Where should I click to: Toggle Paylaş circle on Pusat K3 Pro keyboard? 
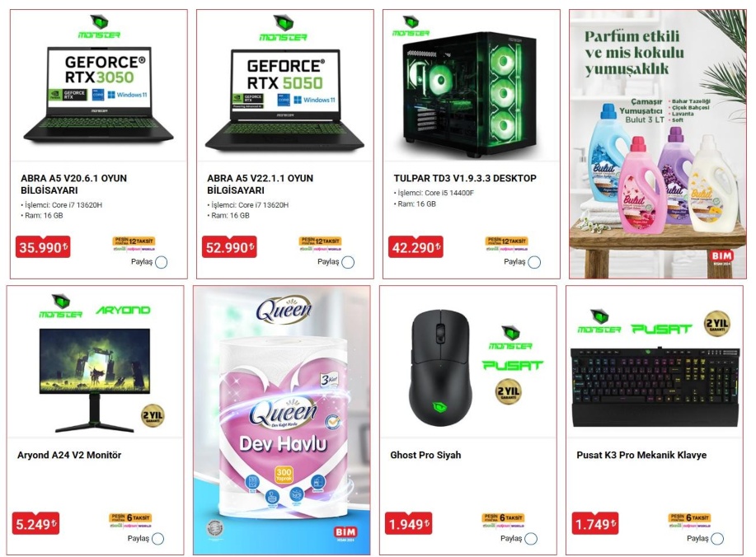717,539
